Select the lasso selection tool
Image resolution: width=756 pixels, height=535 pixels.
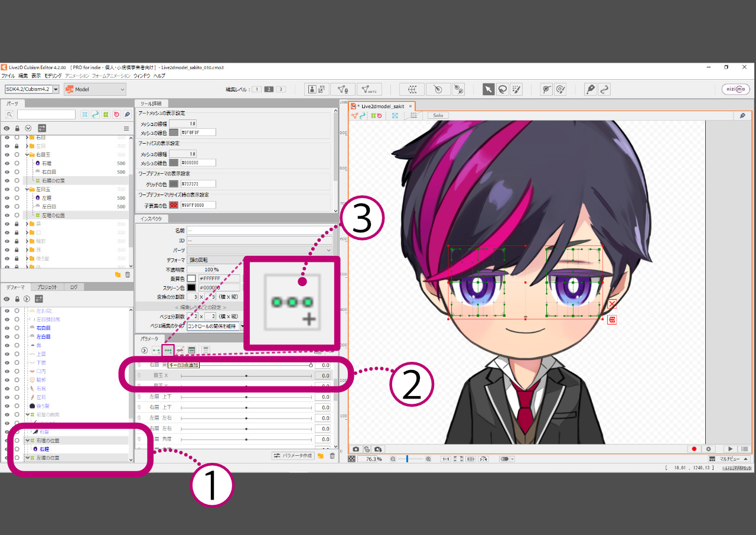tap(503, 89)
